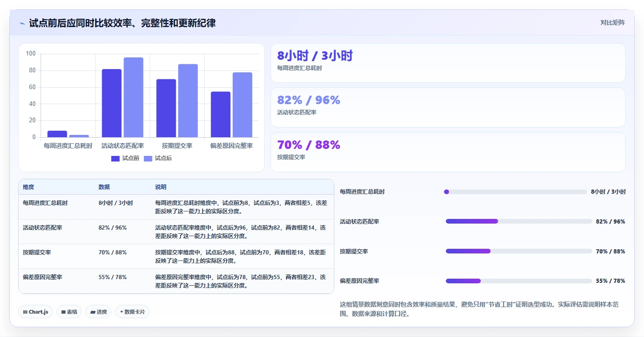Click the 数据卡片 tag chip
The height and width of the screenshot is (337, 644).
click(132, 312)
